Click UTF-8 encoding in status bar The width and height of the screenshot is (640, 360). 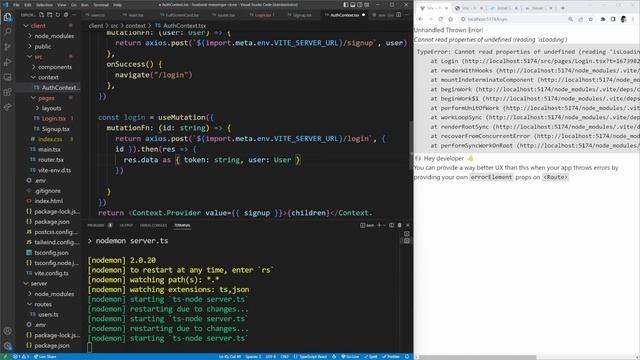pyautogui.click(x=271, y=357)
